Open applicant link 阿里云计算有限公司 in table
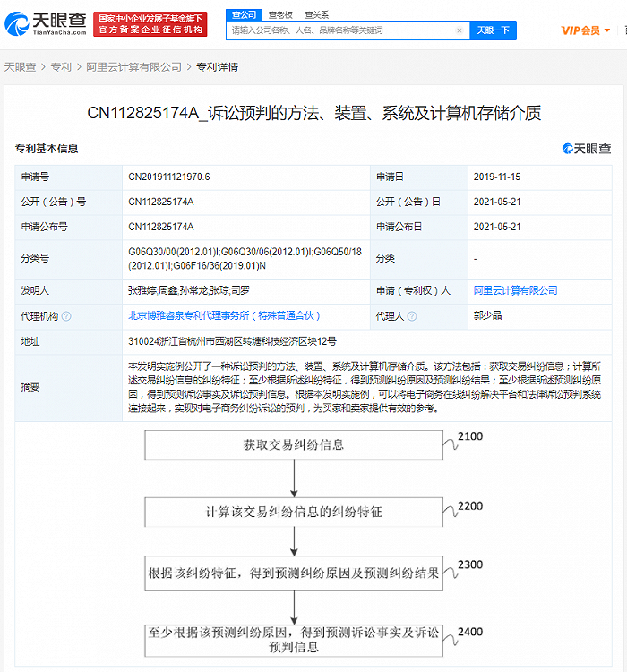This screenshot has width=627, height=672. click(x=515, y=290)
